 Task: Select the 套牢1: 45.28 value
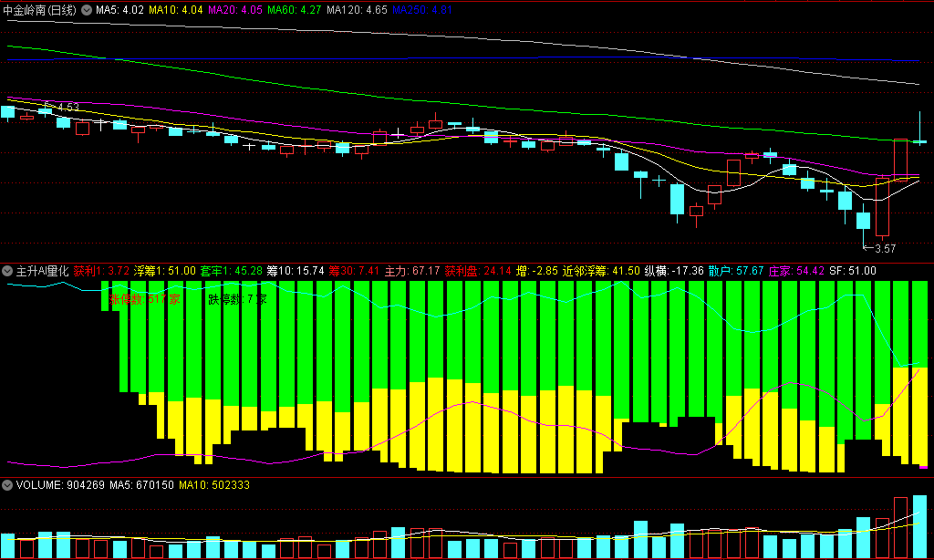[231, 271]
